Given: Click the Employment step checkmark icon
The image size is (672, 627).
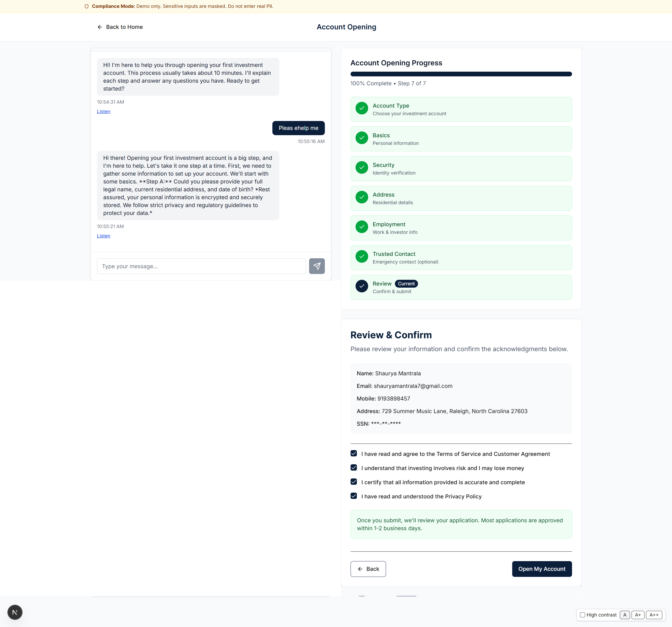Looking at the screenshot, I should point(362,227).
